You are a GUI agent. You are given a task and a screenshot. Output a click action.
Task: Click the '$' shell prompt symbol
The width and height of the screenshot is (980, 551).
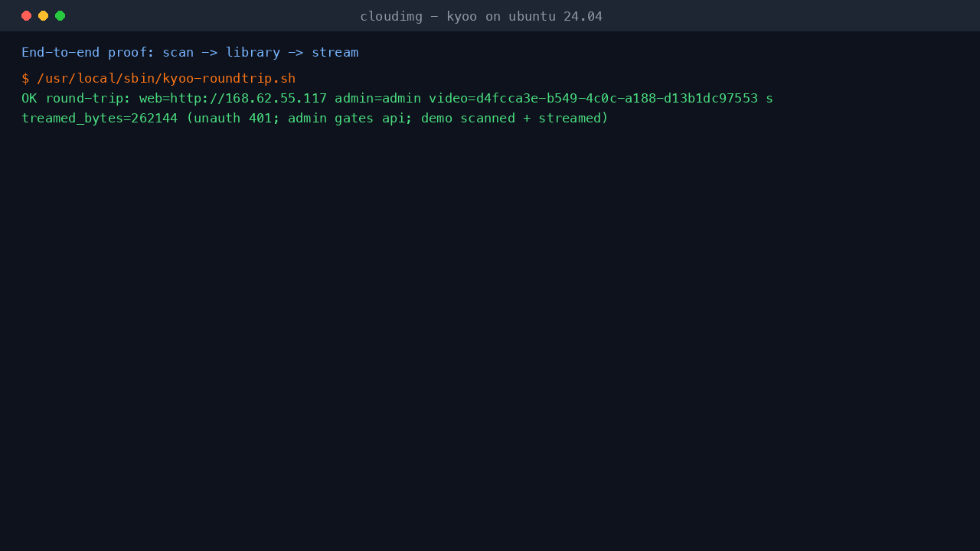coord(25,78)
